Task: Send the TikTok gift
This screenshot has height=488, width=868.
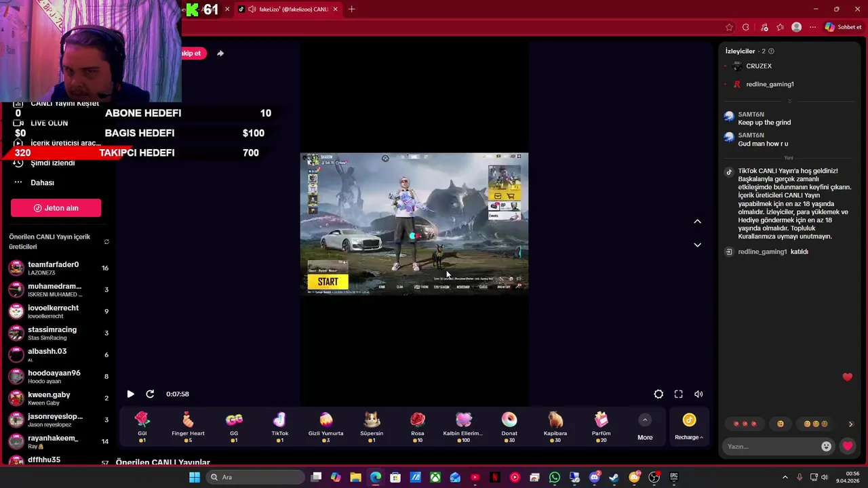Action: click(280, 427)
